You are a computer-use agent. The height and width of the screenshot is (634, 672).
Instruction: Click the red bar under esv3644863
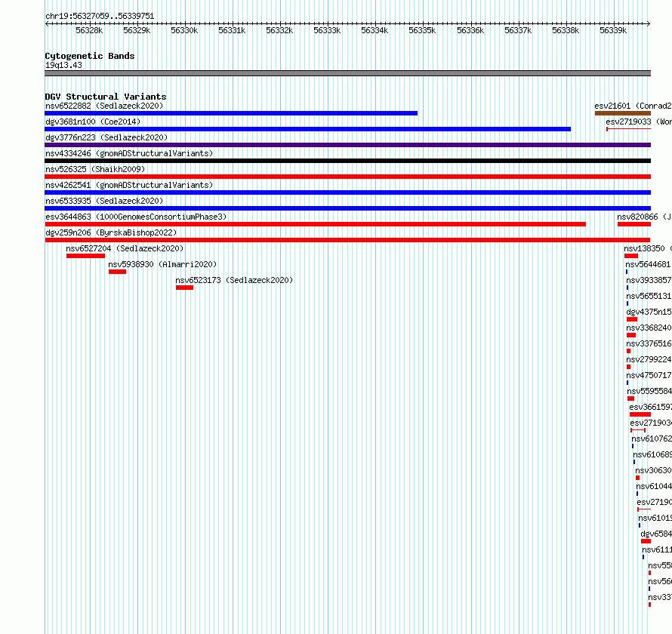point(316,224)
